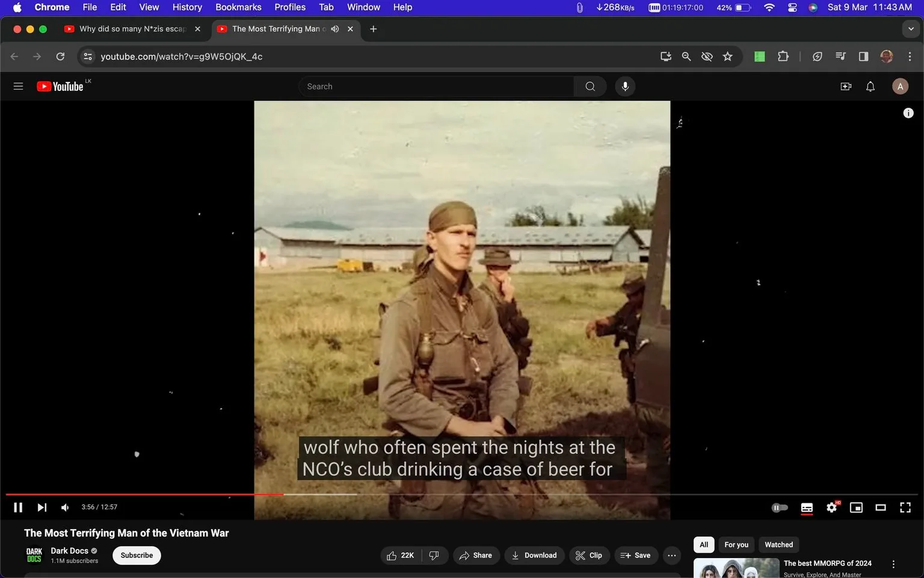
Task: Turn off closed captions
Action: 807,507
